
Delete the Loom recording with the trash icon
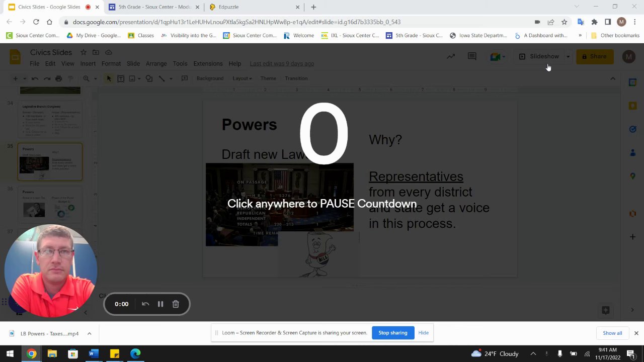click(x=176, y=304)
